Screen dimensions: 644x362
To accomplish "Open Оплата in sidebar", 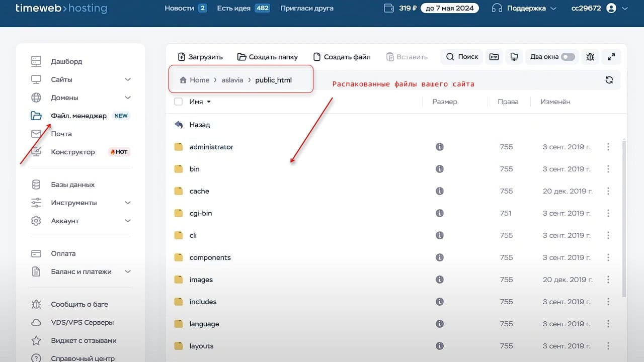I will click(63, 253).
